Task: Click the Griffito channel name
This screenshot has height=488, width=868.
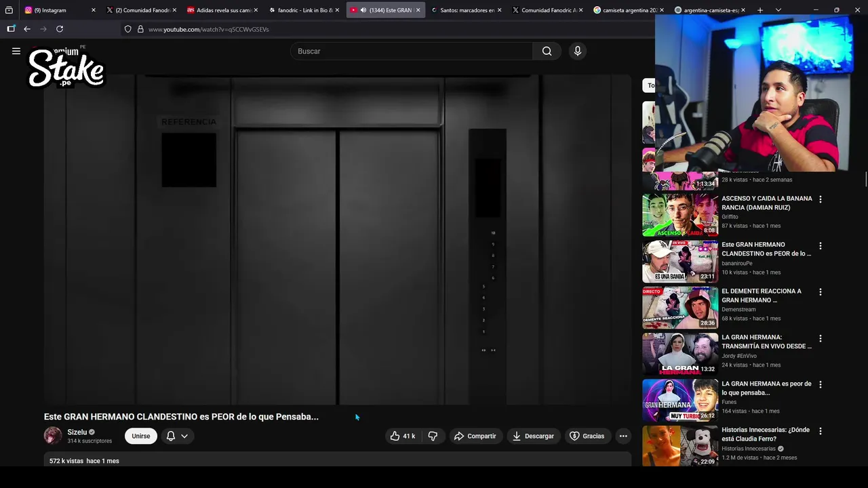Action: point(730,217)
